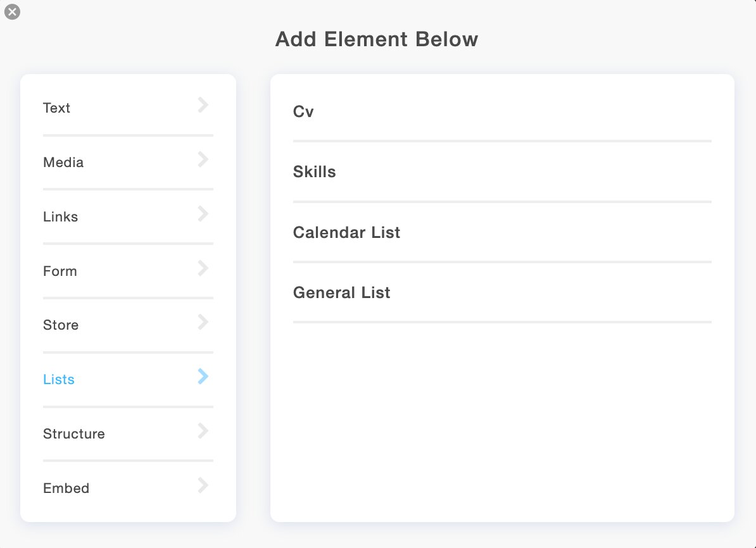Select the Text category
The height and width of the screenshot is (548, 756).
[x=56, y=108]
